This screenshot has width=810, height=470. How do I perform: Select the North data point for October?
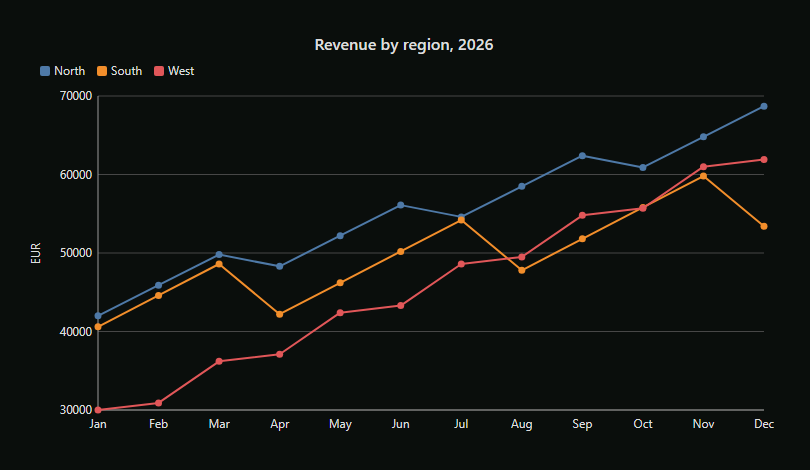click(x=643, y=167)
